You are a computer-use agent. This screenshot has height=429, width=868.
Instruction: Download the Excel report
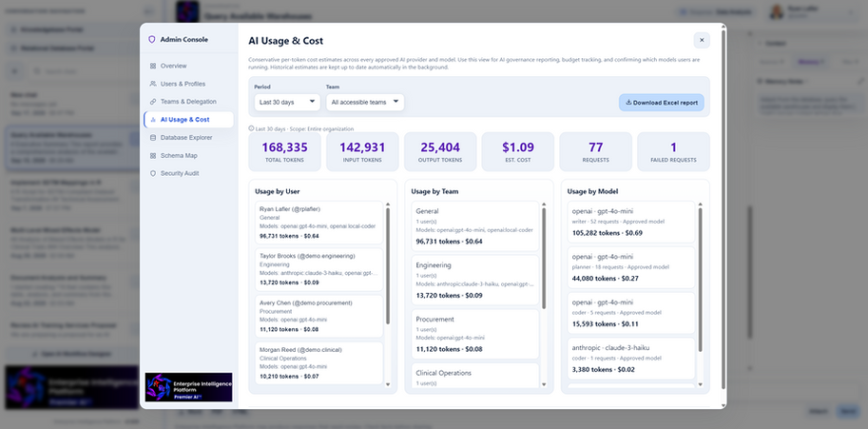tap(662, 103)
